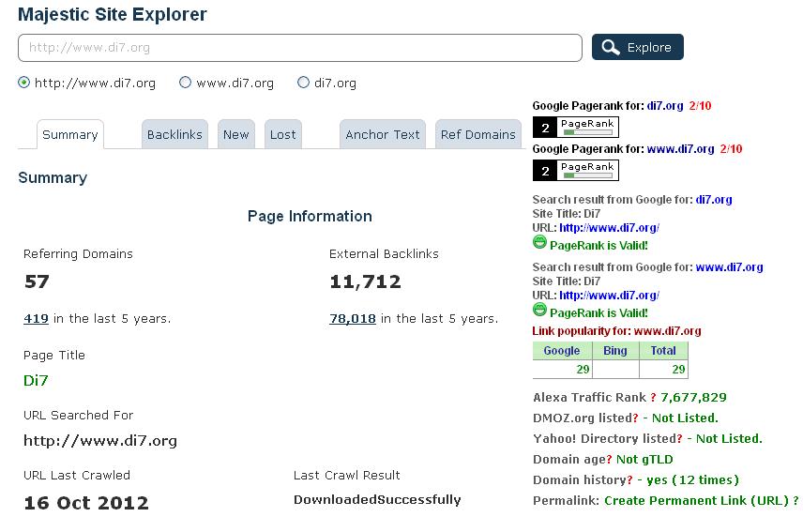
Task: Click green smiley icon above Link popularity
Action: (x=539, y=310)
